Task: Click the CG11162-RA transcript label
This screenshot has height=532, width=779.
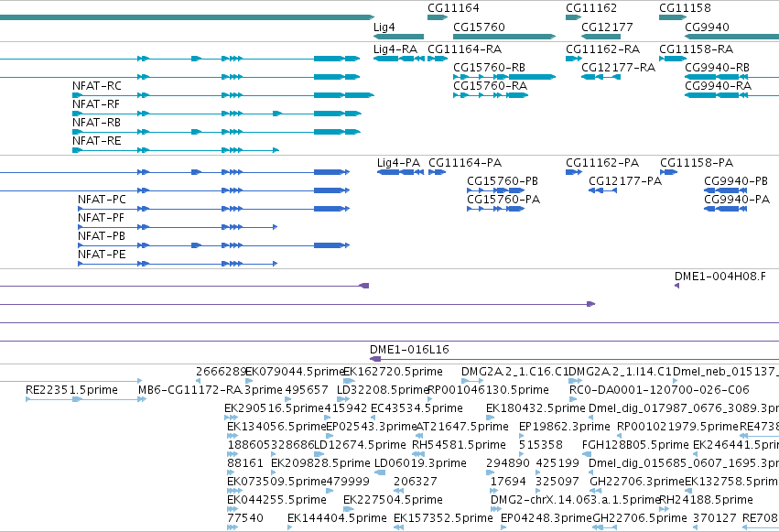Action: click(x=602, y=49)
